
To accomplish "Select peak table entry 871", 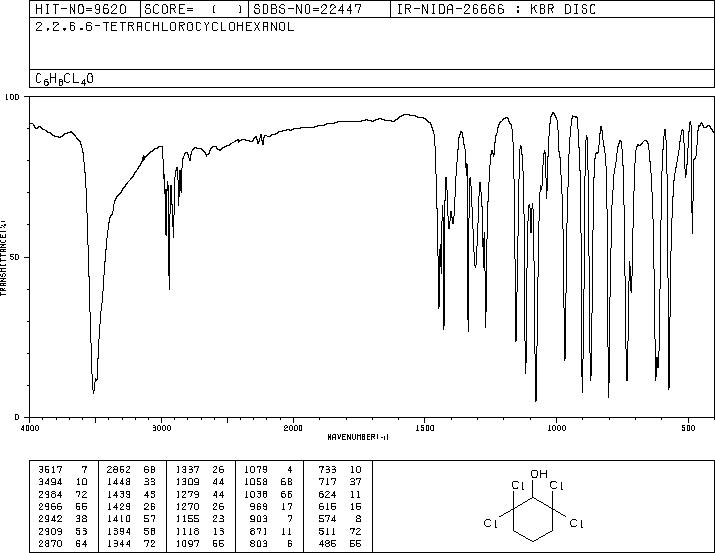I will (x=259, y=531).
